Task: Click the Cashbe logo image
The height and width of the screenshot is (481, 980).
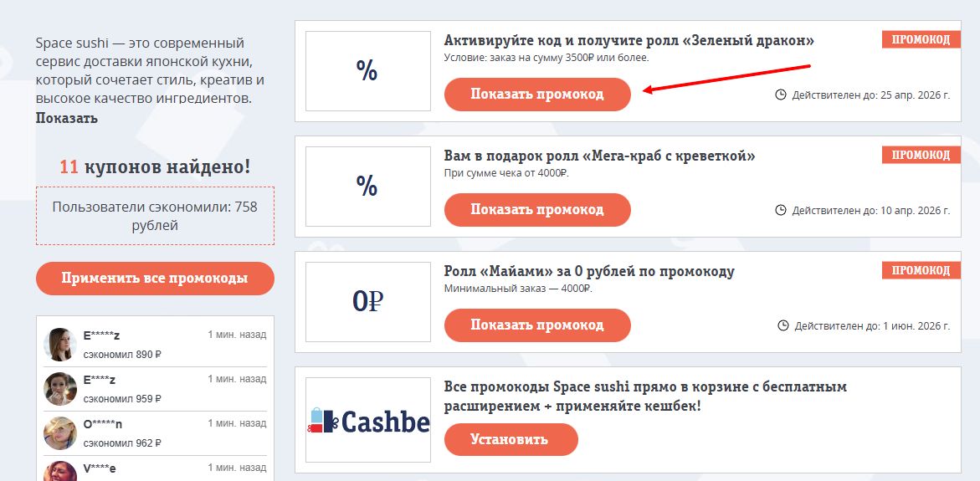Action: pos(367,420)
